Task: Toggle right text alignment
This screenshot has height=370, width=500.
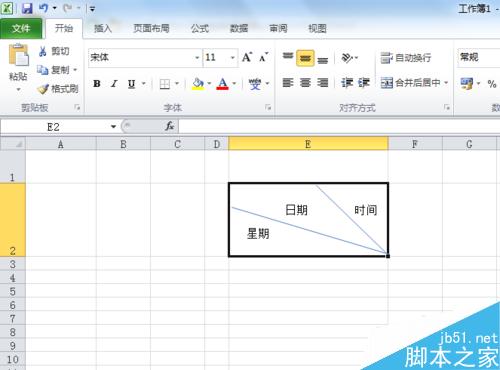Action: (x=322, y=82)
